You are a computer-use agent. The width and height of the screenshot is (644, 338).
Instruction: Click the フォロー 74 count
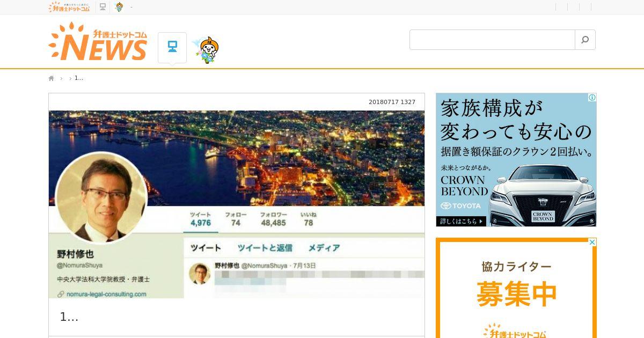coord(236,219)
